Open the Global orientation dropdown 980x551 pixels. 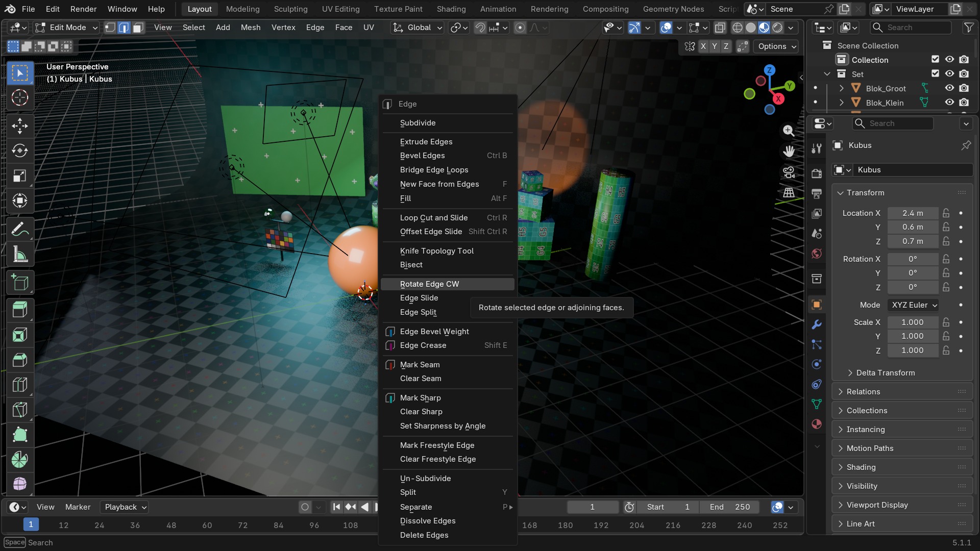pyautogui.click(x=417, y=28)
